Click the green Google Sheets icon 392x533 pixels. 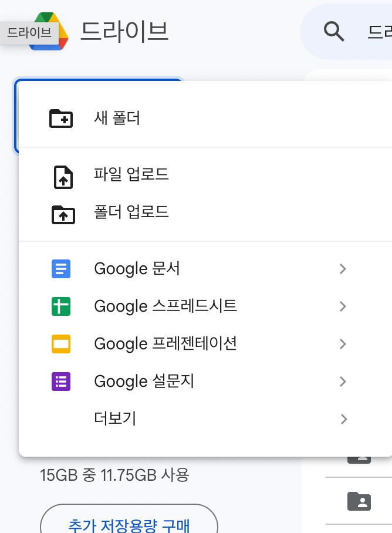coord(61,306)
